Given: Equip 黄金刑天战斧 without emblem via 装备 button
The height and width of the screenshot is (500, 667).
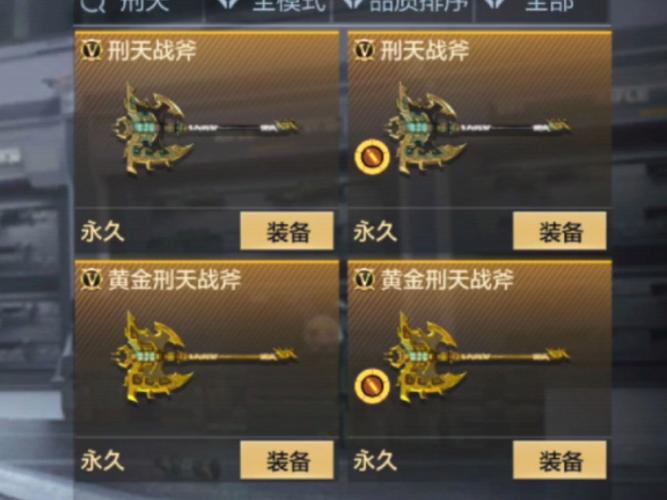Looking at the screenshot, I should (287, 460).
